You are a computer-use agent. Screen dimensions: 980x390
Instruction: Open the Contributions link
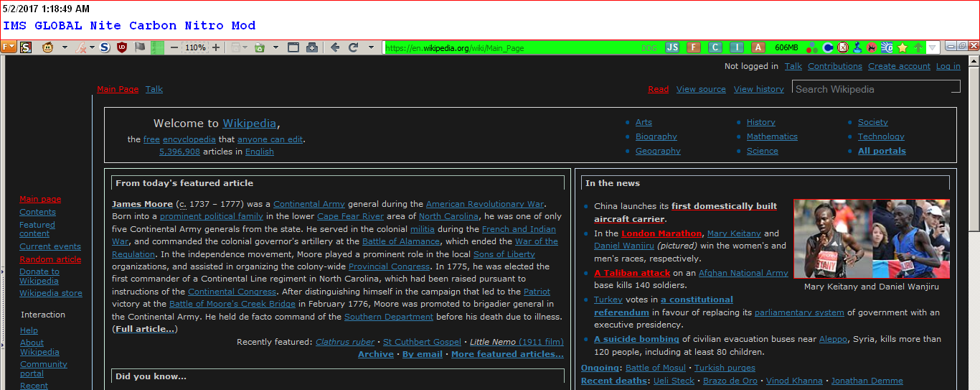point(835,66)
